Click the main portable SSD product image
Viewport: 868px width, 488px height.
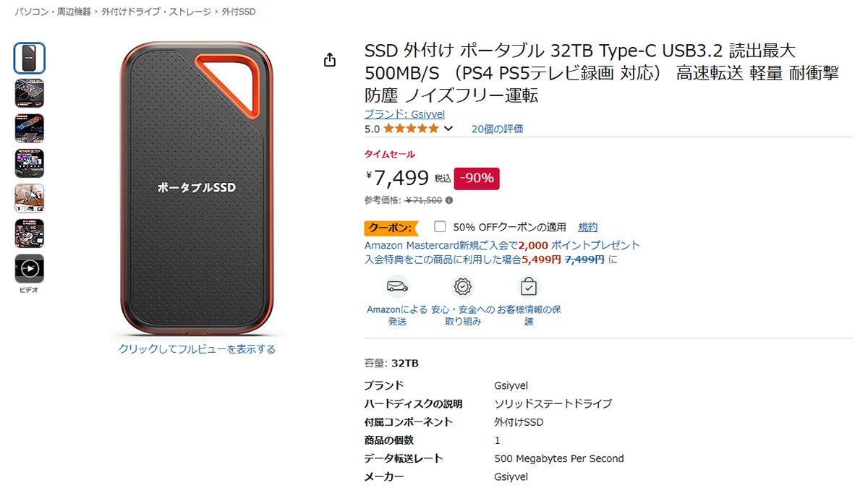pos(196,188)
